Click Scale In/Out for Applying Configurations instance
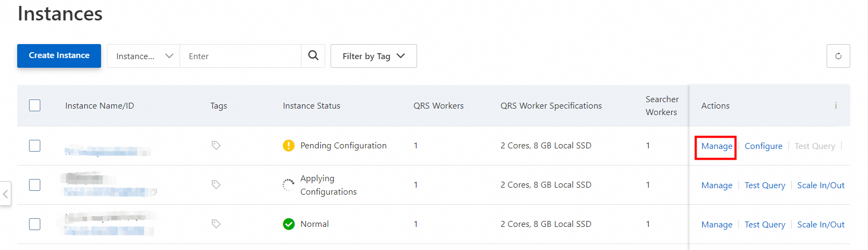This screenshot has height=250, width=868. (x=821, y=185)
